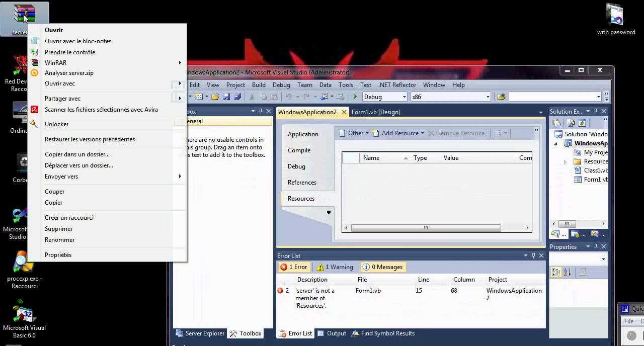
Task: Click the Open File toolbar icon in Visual Studio
Action: click(215, 97)
